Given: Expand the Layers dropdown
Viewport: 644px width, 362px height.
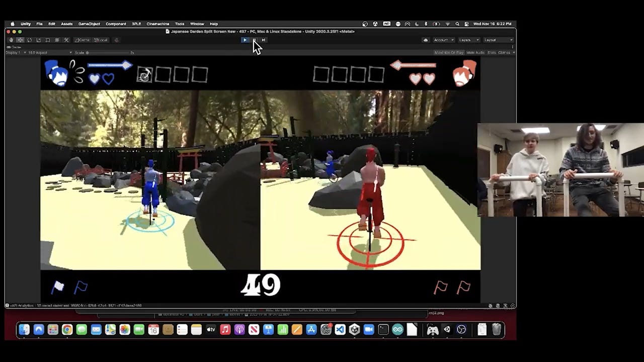Looking at the screenshot, I should click(x=468, y=40).
